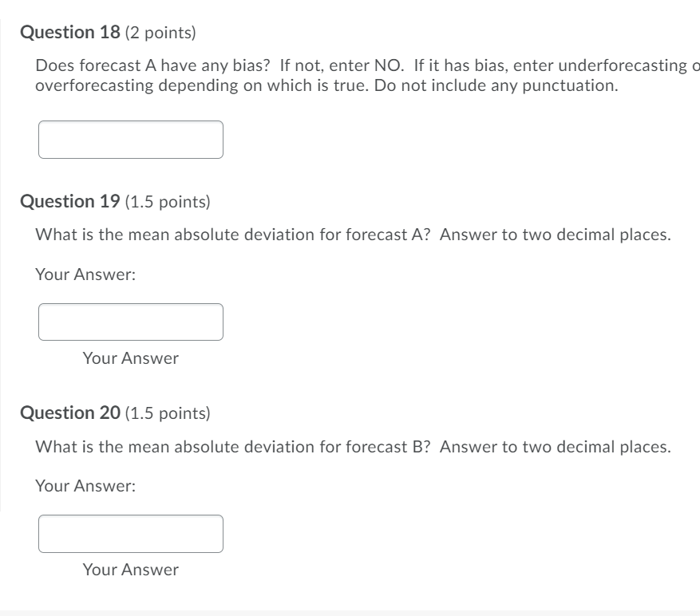
Task: Click the Your Answer caption below Question 20 box
Action: point(129,570)
